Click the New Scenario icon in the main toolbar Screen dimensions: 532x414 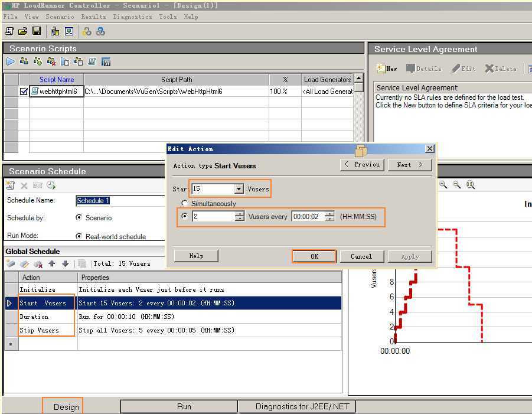[x=9, y=31]
